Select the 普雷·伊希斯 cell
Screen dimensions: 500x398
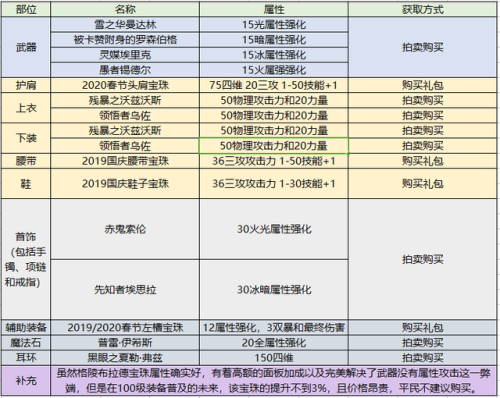[125, 343]
